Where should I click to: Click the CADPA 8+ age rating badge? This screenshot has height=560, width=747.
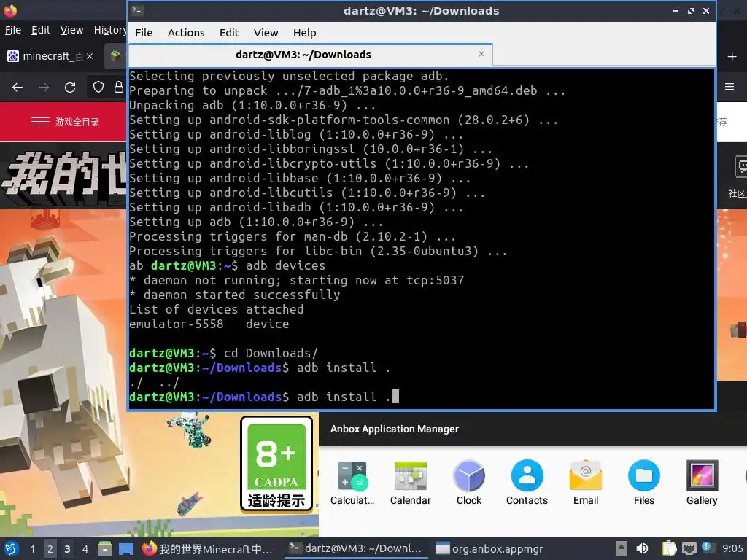pos(276,464)
